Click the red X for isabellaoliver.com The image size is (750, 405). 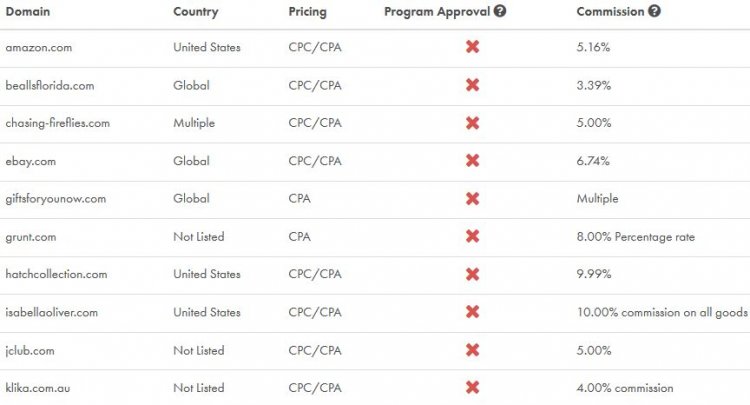[472, 312]
